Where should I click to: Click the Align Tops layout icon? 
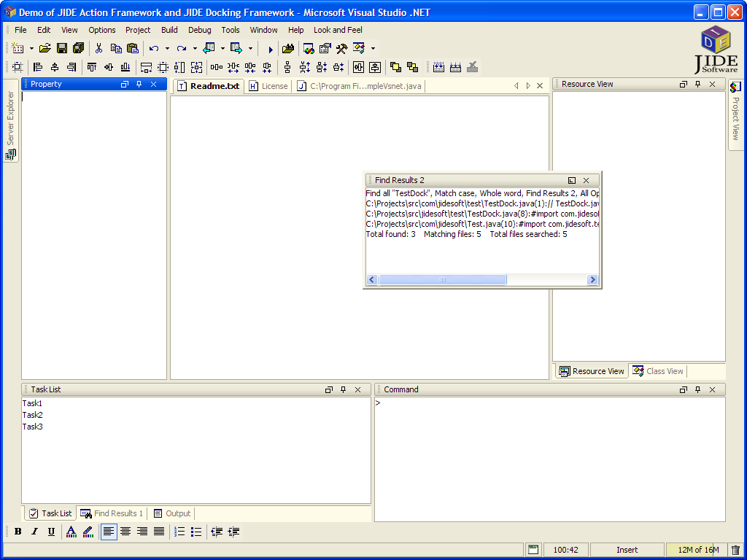click(91, 67)
